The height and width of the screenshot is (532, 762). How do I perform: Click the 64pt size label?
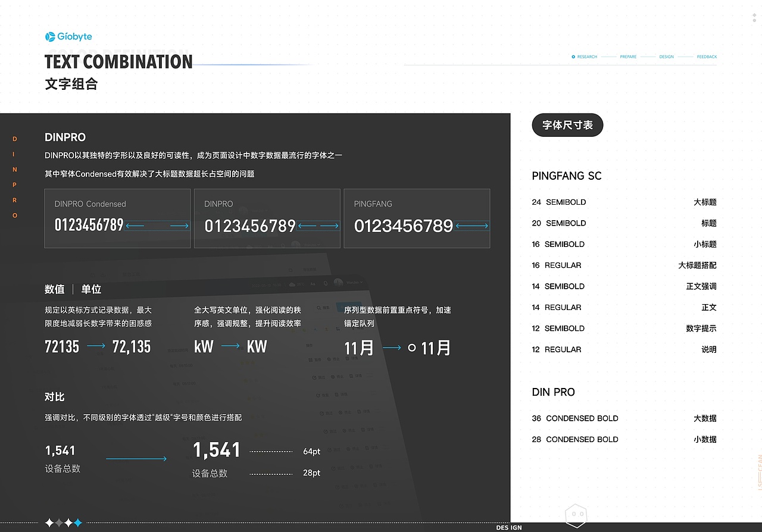(312, 452)
